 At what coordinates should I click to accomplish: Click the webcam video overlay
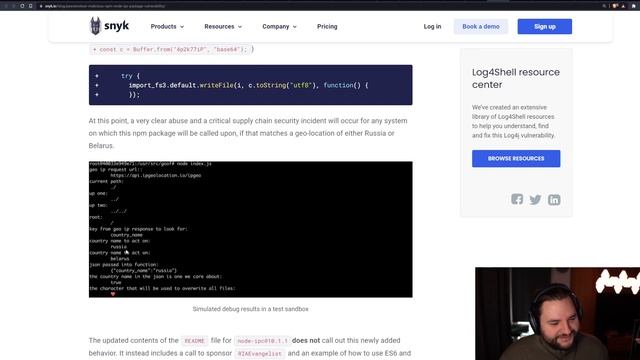click(x=558, y=313)
